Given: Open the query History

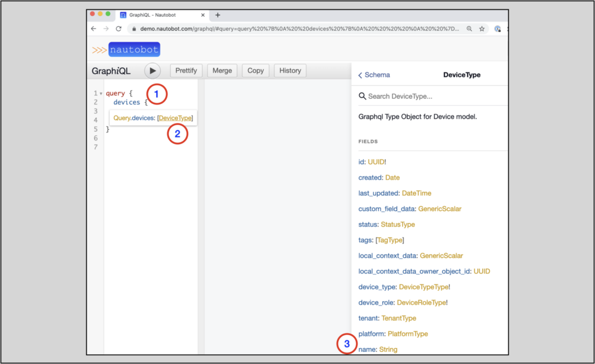Looking at the screenshot, I should 291,70.
